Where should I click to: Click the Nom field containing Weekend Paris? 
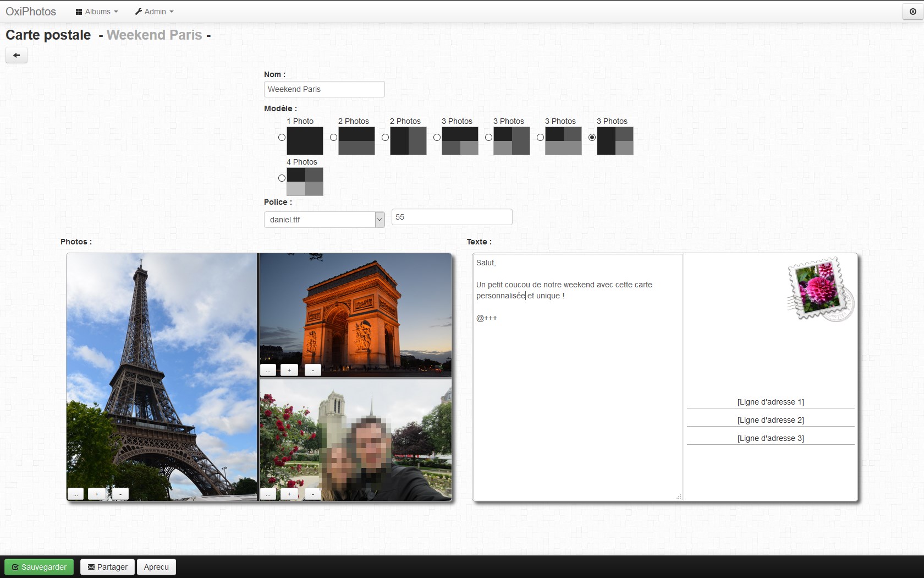[324, 89]
